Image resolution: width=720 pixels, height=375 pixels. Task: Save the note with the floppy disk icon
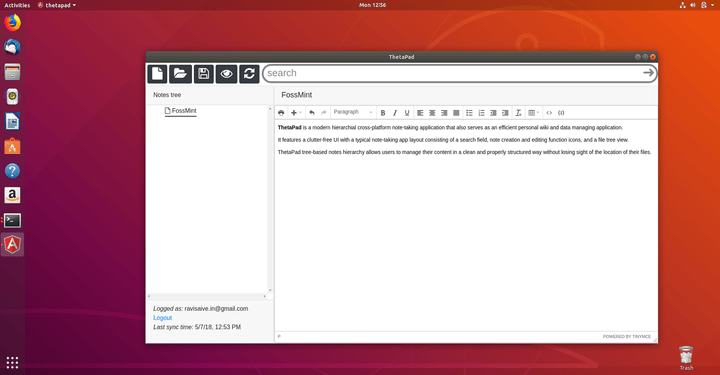203,74
